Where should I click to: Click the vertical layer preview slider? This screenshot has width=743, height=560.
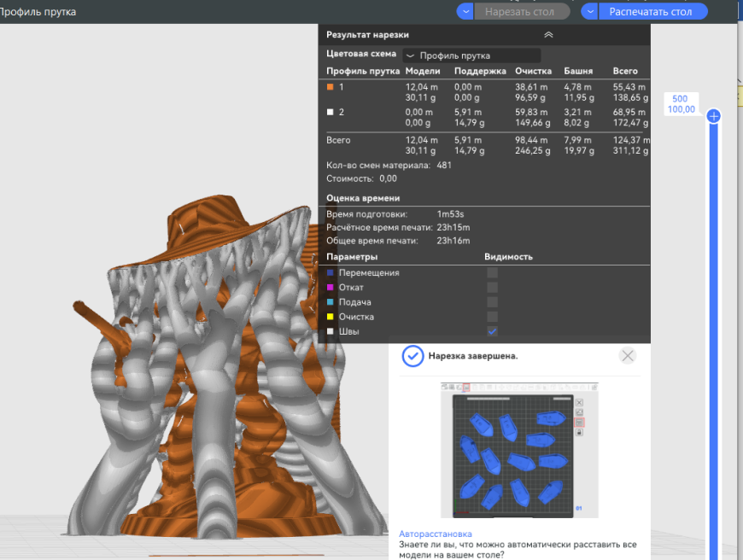(x=713, y=341)
